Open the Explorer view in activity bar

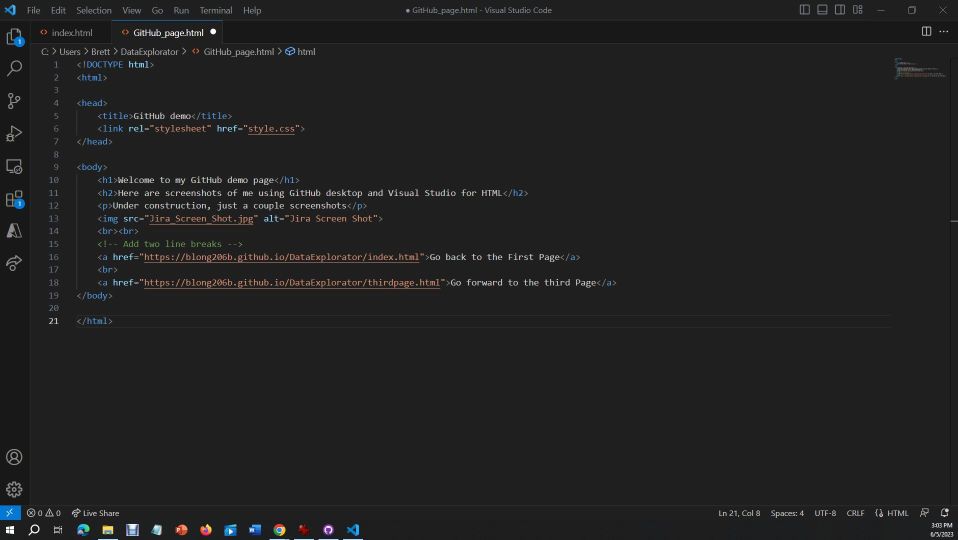[14, 37]
